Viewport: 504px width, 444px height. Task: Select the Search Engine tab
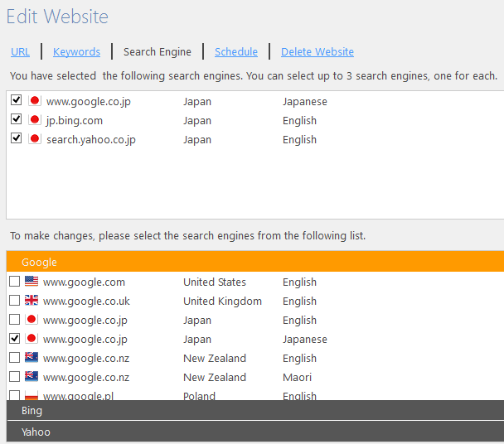tap(157, 51)
